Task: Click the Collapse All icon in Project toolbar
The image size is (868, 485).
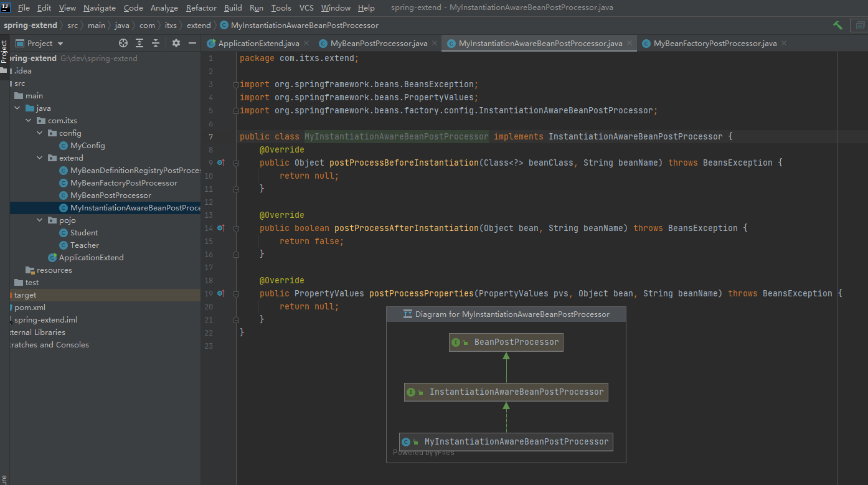Action: [x=156, y=43]
